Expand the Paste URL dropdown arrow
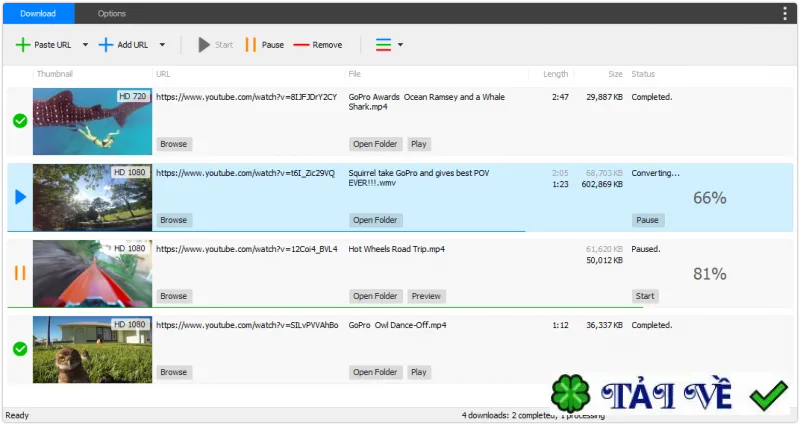 click(x=85, y=45)
